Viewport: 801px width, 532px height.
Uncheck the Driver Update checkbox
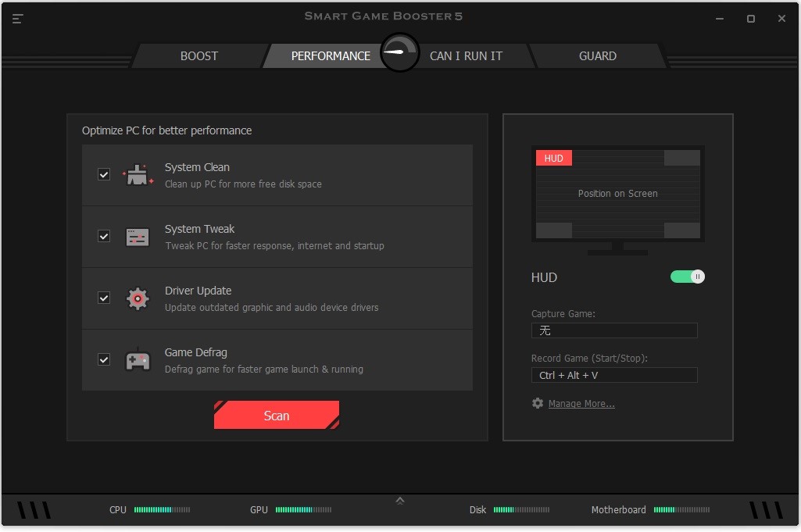tap(104, 298)
